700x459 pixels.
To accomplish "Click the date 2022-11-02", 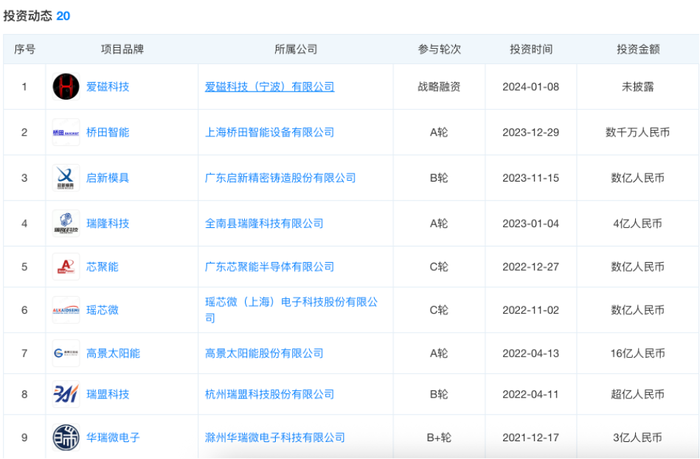I will (531, 310).
